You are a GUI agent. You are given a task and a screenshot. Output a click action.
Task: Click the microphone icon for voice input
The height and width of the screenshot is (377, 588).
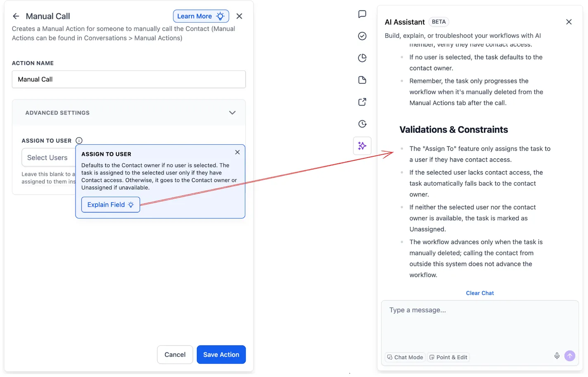(x=557, y=356)
